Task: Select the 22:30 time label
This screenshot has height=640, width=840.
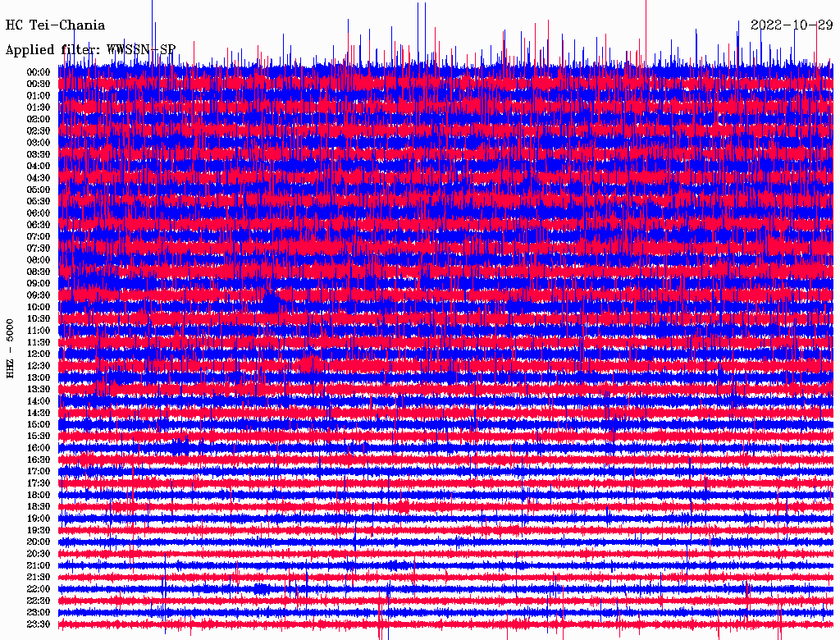Action: (x=39, y=601)
